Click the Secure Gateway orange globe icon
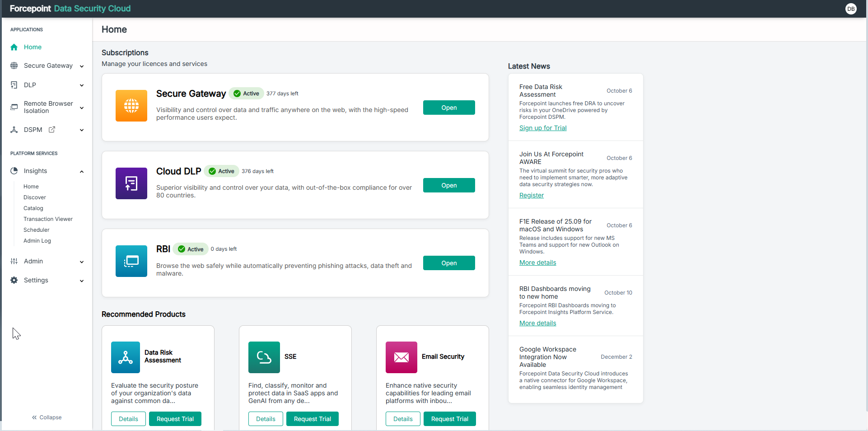The image size is (868, 431). pyautogui.click(x=131, y=106)
